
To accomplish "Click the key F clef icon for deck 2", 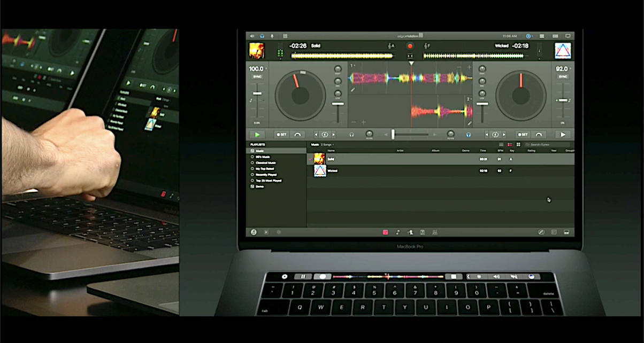I will (427, 46).
